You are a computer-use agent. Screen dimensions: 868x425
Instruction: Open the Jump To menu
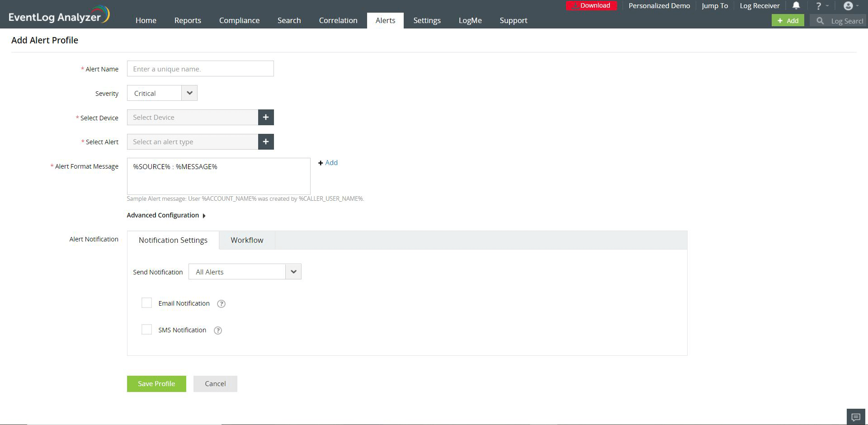coord(715,6)
